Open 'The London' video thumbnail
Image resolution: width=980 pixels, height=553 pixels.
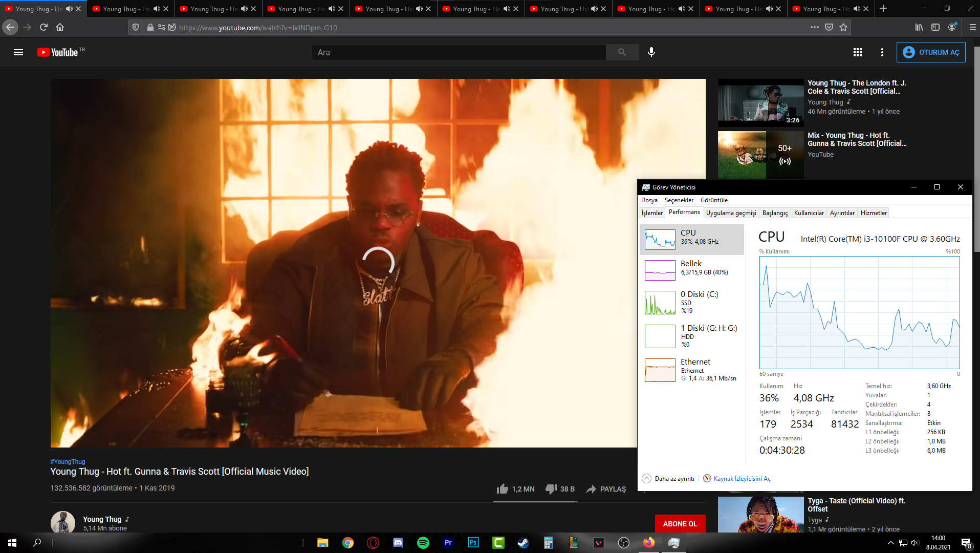click(760, 103)
